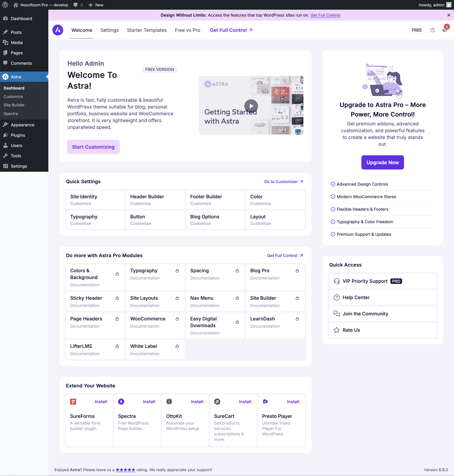Click the SureForms plugin icon
The image size is (454, 476).
(x=73, y=401)
